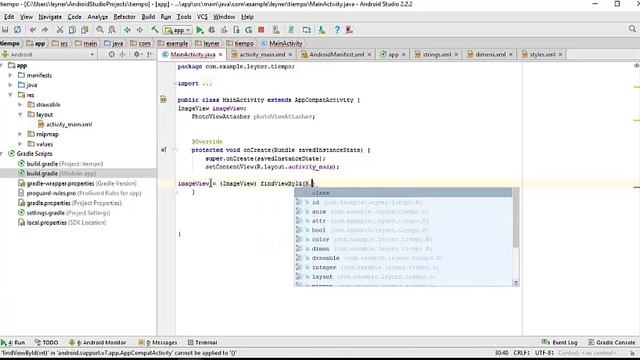Viewport: 640px width, 360px height.
Task: Open the Build menu
Action: point(148,17)
